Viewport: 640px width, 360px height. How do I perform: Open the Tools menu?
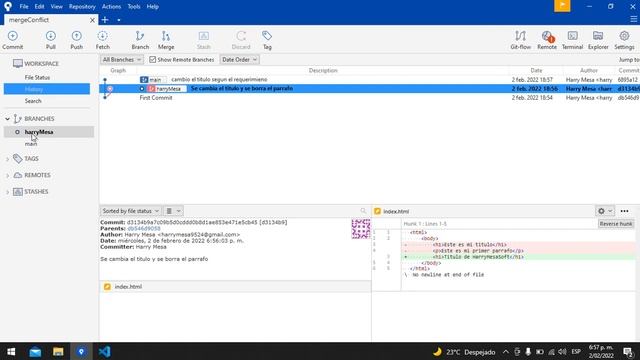(134, 7)
